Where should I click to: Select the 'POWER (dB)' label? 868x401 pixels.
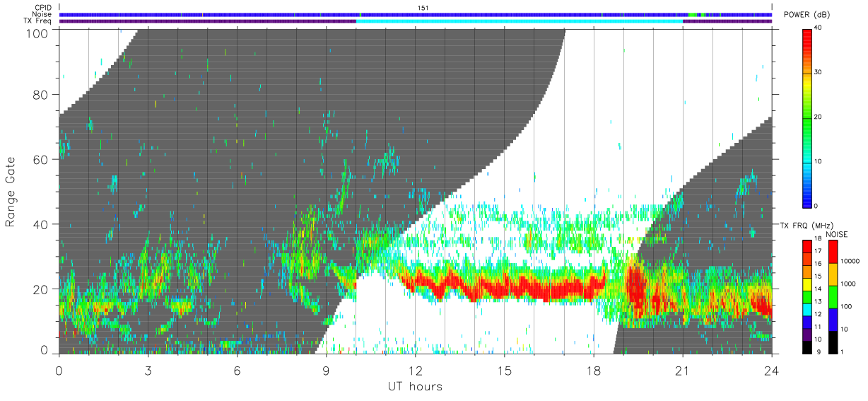[x=807, y=15]
